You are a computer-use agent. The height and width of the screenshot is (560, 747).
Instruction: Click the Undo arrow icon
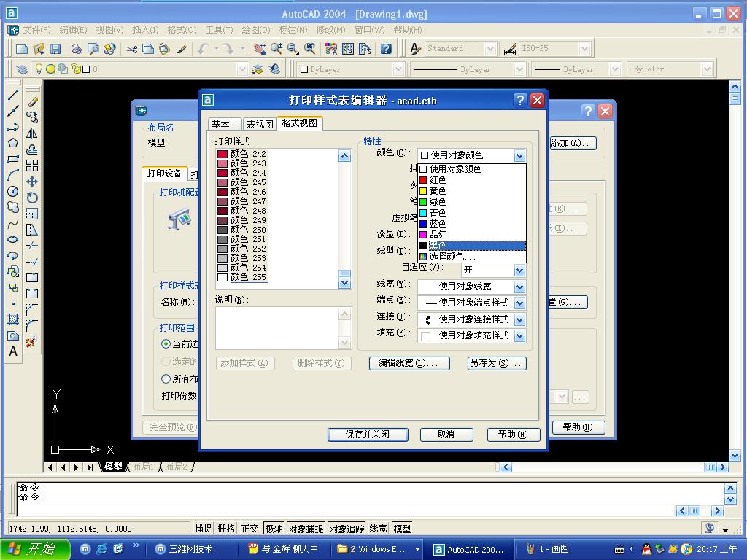pos(204,49)
